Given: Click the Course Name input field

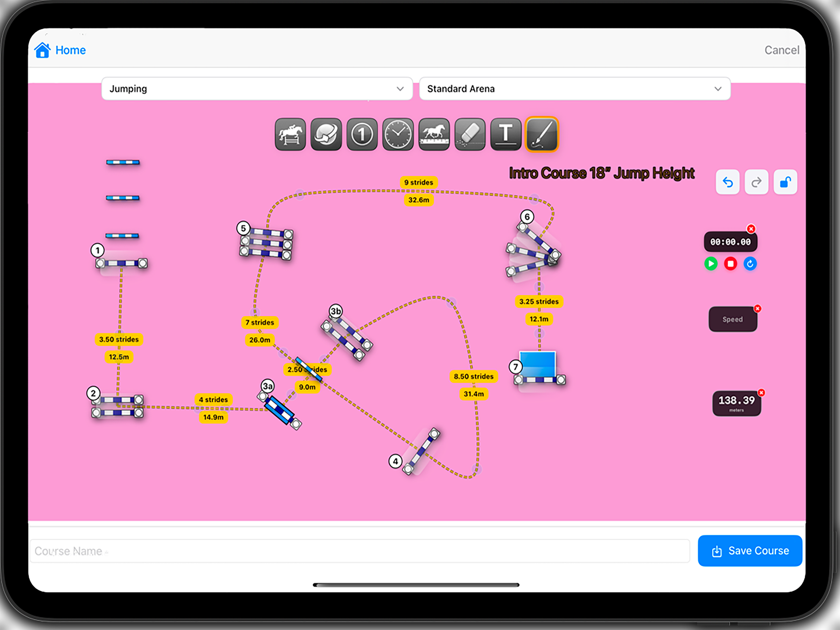Looking at the screenshot, I should (x=359, y=551).
